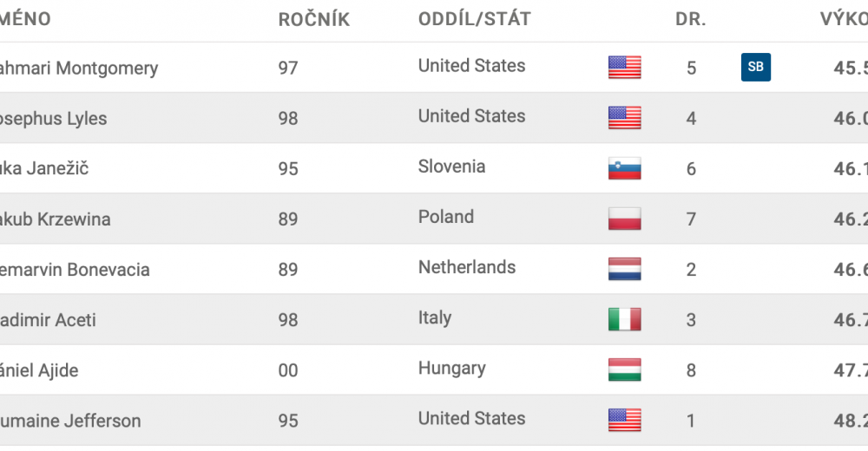The width and height of the screenshot is (868, 451).
Task: Select the Bonevacia athlete name
Action: [75, 270]
